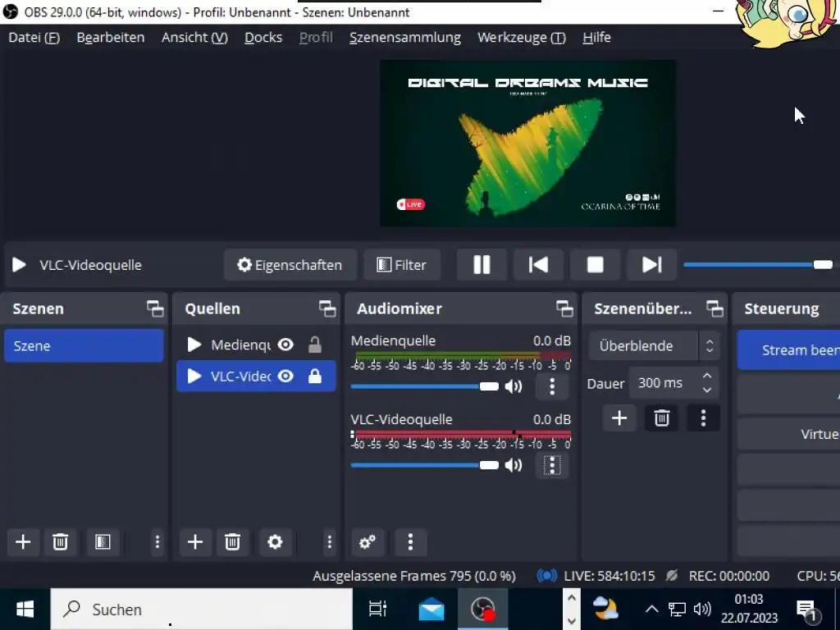
Task: Open the Szenensammlung menu
Action: (405, 38)
